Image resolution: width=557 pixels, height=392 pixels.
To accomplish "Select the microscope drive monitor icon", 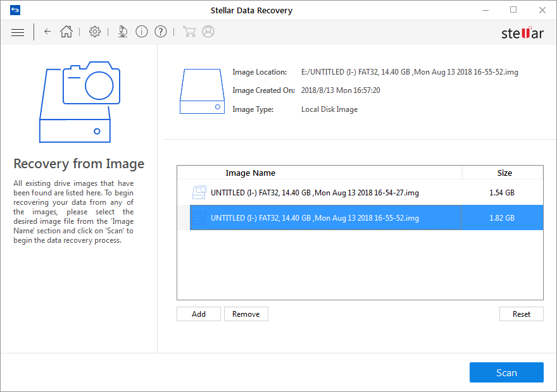I will (x=122, y=32).
